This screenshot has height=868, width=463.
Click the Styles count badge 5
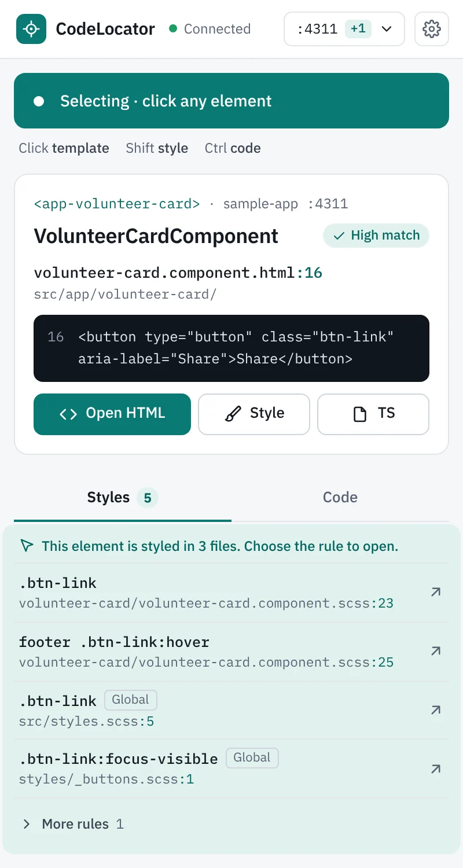148,498
